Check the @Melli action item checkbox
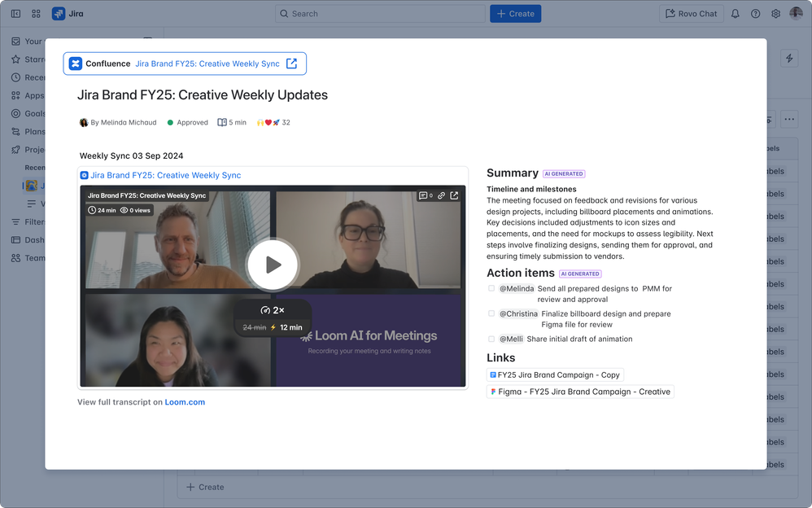This screenshot has height=508, width=812. click(491, 339)
